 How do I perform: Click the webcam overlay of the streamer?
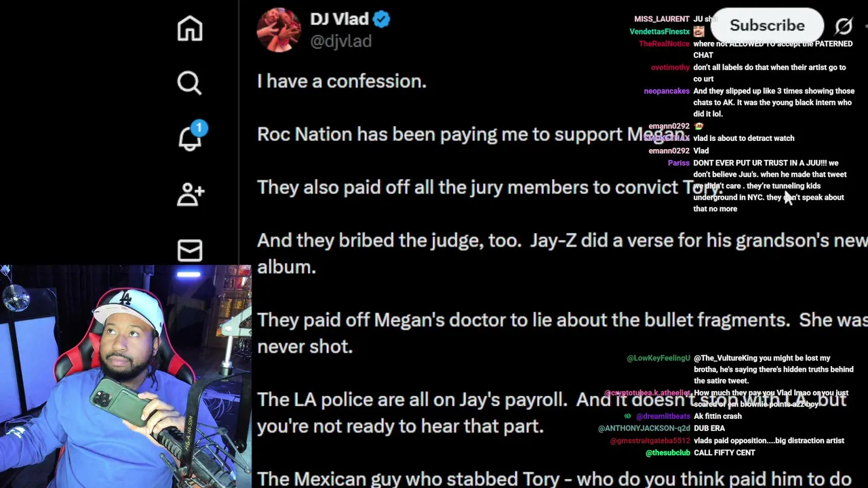point(125,376)
